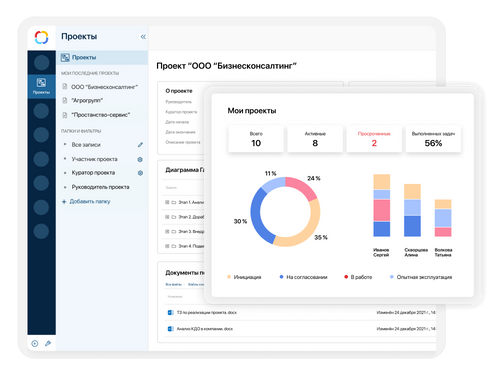500x368 pixels.
Task: Click the Опытная эксплуатация legend dot
Action: (x=392, y=277)
